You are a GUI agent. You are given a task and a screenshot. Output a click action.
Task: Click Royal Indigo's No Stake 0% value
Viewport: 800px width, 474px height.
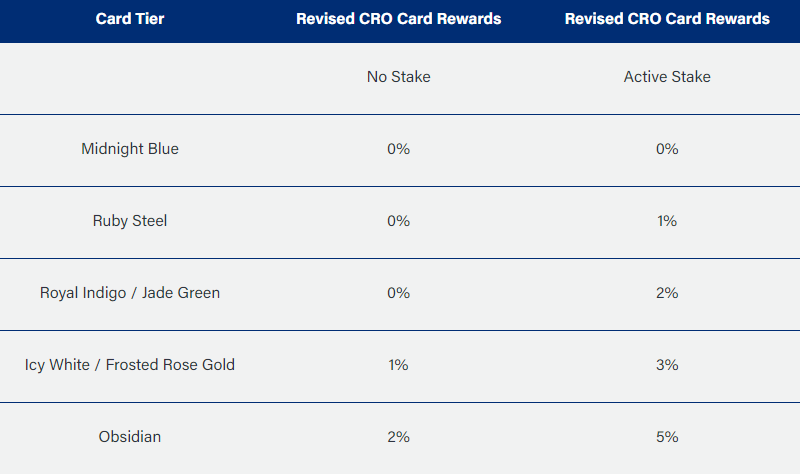[x=398, y=293]
